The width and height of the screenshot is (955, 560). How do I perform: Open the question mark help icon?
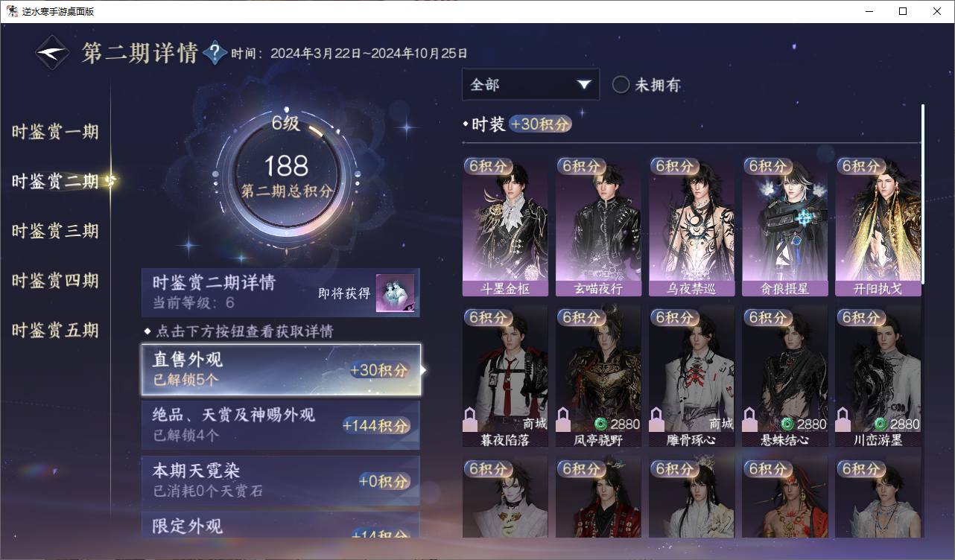215,53
